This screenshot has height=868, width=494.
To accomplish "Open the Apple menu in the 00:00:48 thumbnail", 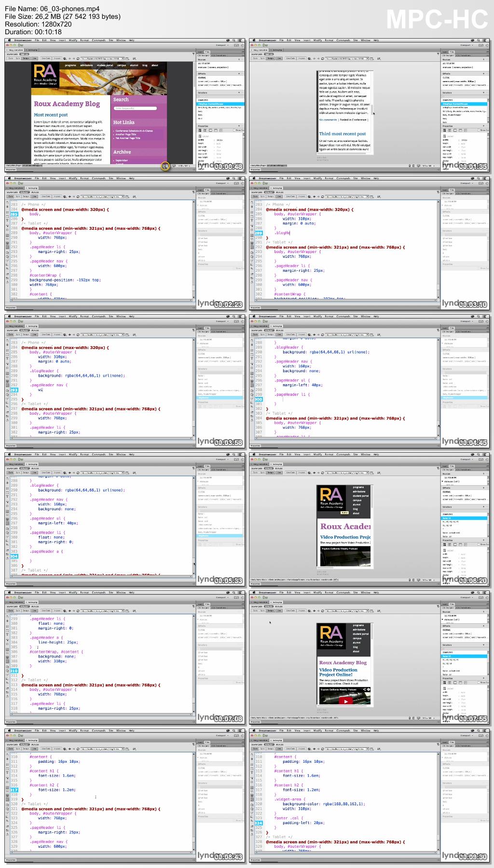I will click(9, 40).
